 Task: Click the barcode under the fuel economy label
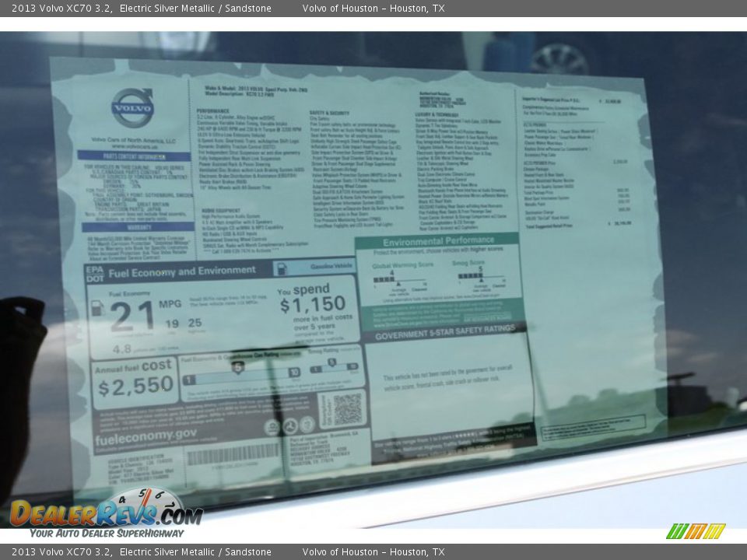[x=233, y=453]
